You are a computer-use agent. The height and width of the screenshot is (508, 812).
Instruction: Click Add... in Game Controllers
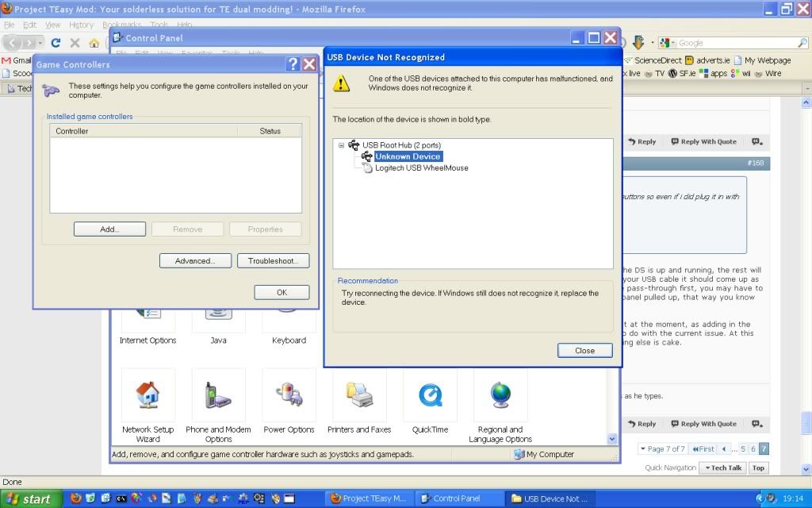[x=109, y=229]
